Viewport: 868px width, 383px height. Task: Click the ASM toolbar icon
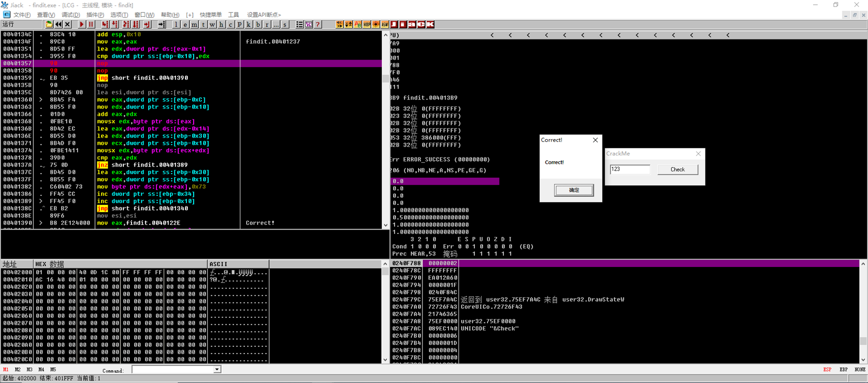coord(385,25)
